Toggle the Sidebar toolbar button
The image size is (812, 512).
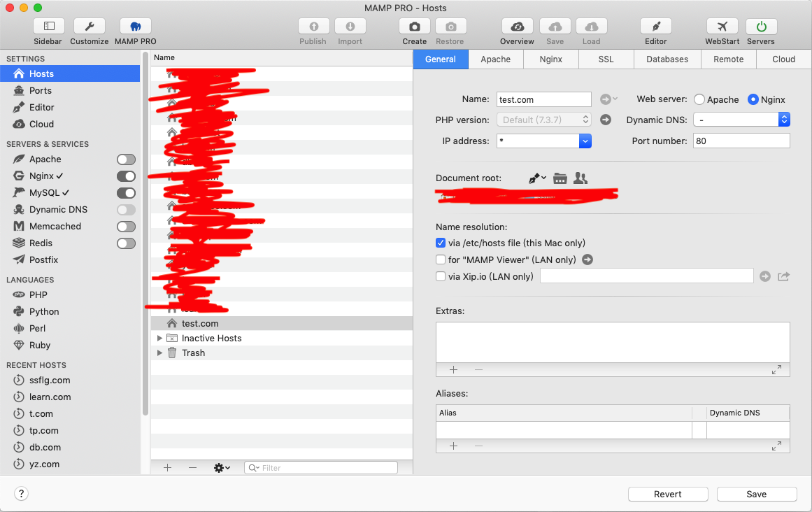[x=49, y=27]
